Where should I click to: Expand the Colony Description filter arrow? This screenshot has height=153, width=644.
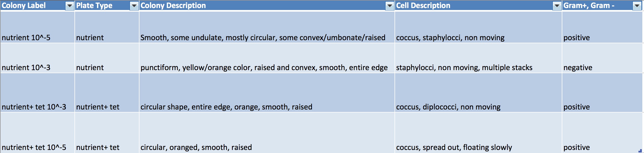tap(390, 6)
